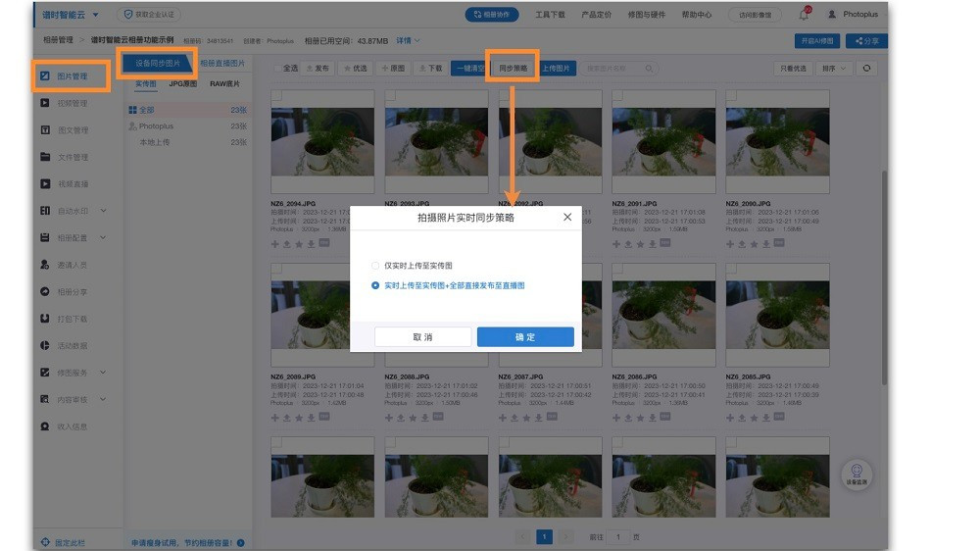Select 实时上传至实传图+全部直接发布至直播图 radio option

coord(375,285)
